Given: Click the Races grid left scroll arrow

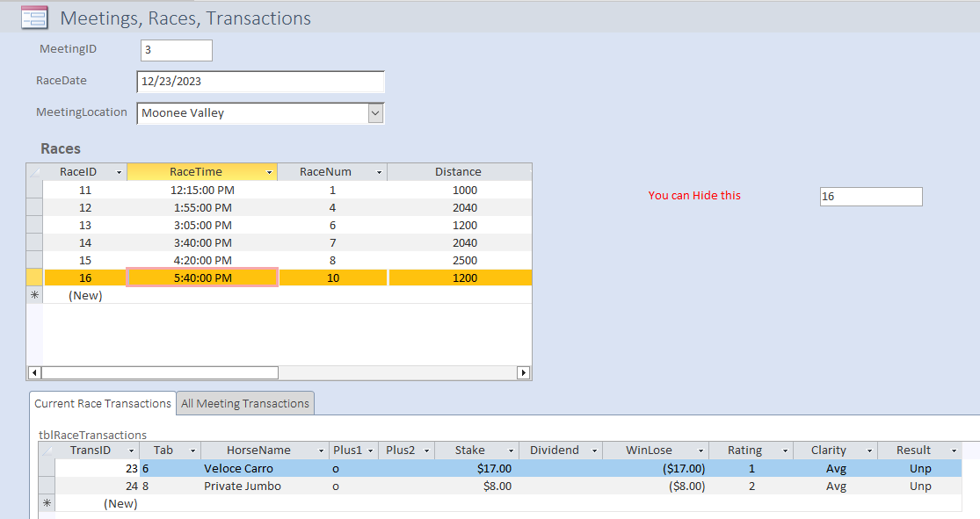Looking at the screenshot, I should [34, 373].
